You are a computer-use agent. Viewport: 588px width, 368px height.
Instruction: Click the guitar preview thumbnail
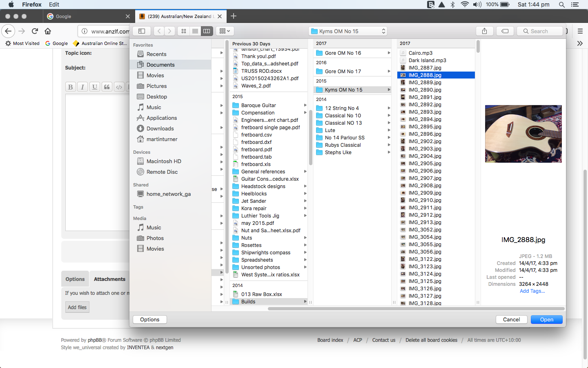click(523, 134)
